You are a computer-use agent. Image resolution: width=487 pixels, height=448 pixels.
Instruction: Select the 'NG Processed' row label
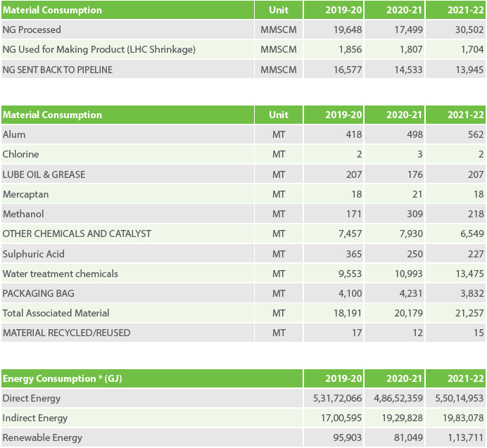pyautogui.click(x=32, y=30)
